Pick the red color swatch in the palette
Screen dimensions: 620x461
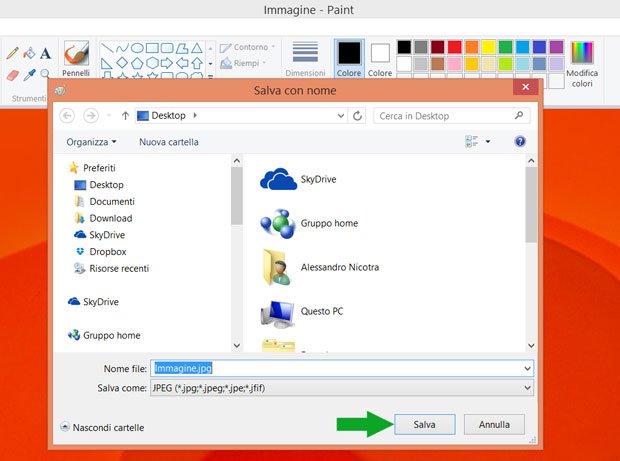pyautogui.click(x=455, y=47)
